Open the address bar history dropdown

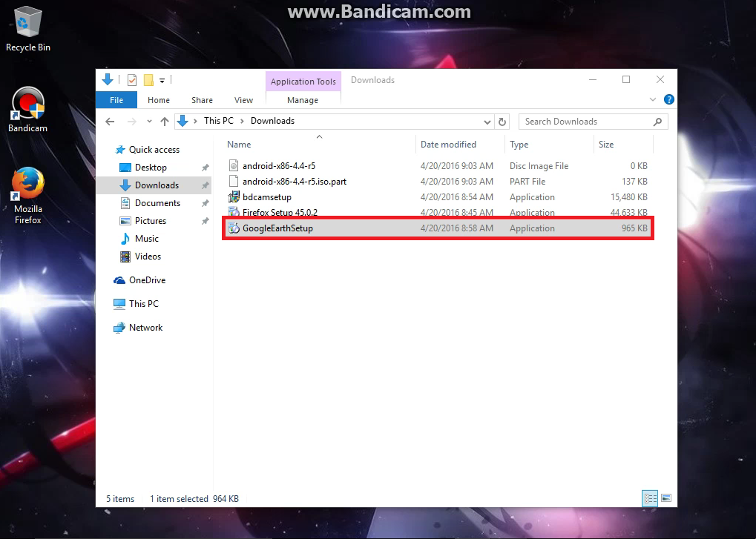point(487,122)
